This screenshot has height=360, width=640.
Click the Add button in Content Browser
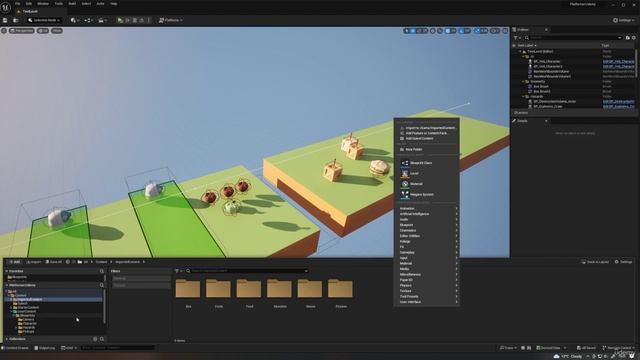coord(14,262)
